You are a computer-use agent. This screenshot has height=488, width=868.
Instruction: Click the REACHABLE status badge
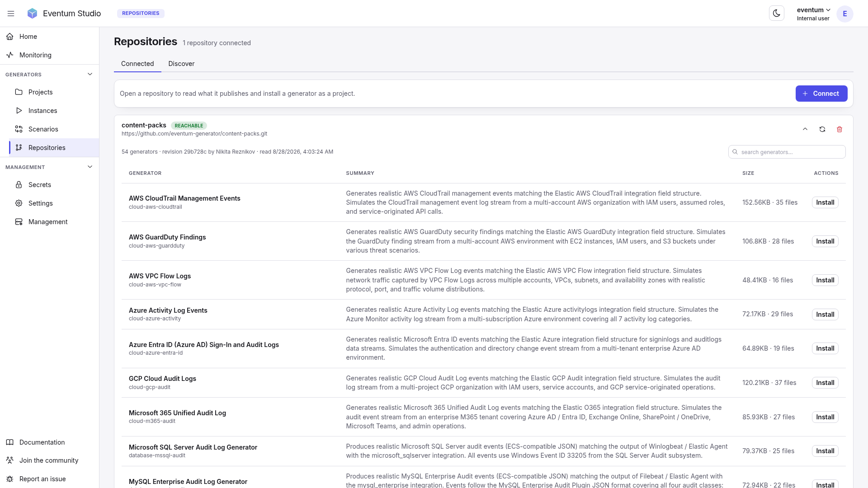pyautogui.click(x=189, y=126)
